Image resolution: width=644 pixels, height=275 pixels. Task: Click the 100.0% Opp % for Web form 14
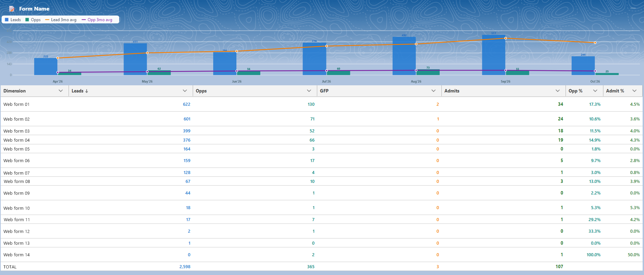[x=594, y=255]
